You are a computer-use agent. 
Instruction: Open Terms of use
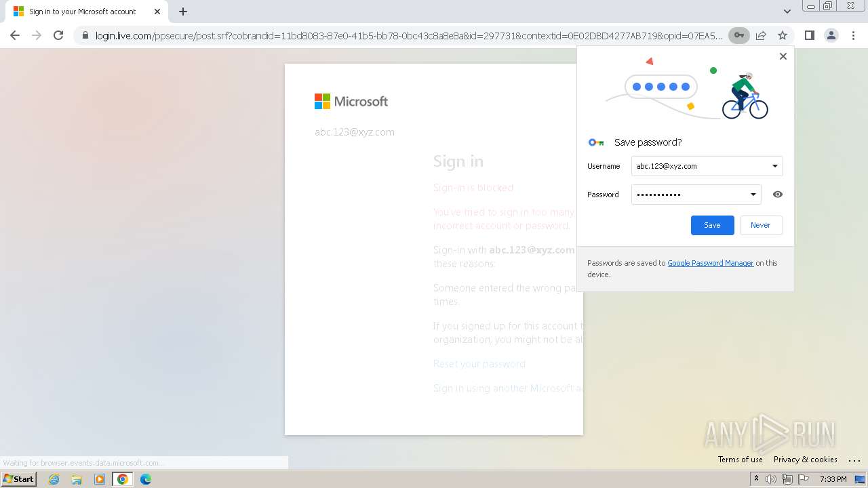741,460
